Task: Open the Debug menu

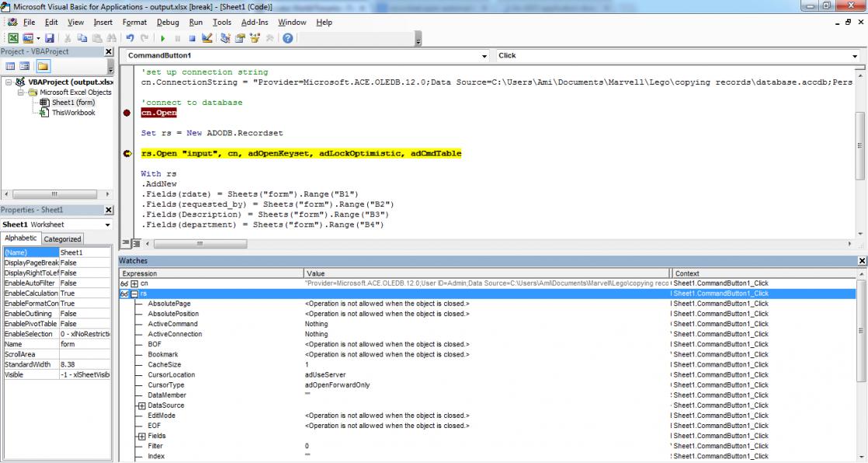Action: click(168, 23)
